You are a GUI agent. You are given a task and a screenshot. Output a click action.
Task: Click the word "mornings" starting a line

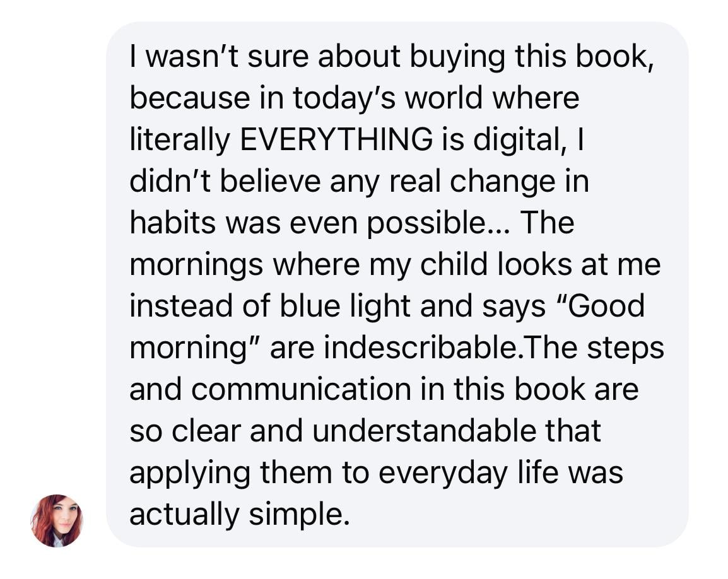(x=196, y=265)
